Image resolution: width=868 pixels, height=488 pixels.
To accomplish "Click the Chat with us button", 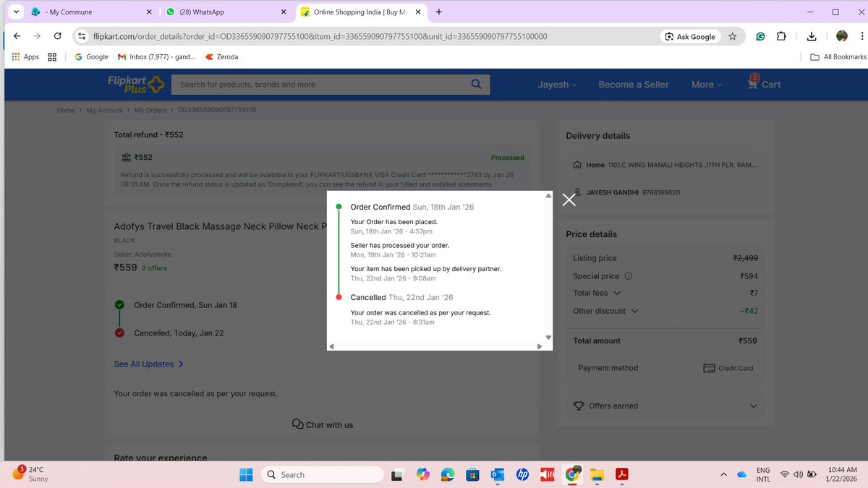I will pyautogui.click(x=323, y=424).
